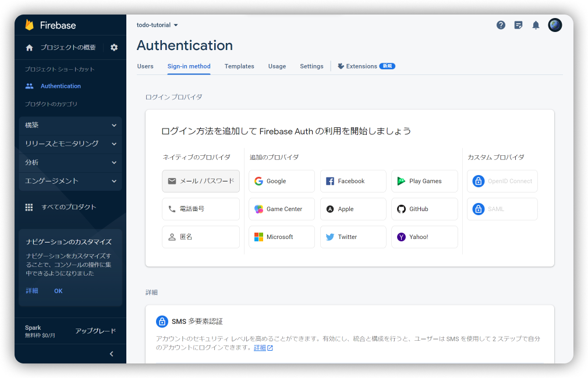Click 詳細 in navigation customize card
The height and width of the screenshot is (378, 588).
[x=32, y=291]
